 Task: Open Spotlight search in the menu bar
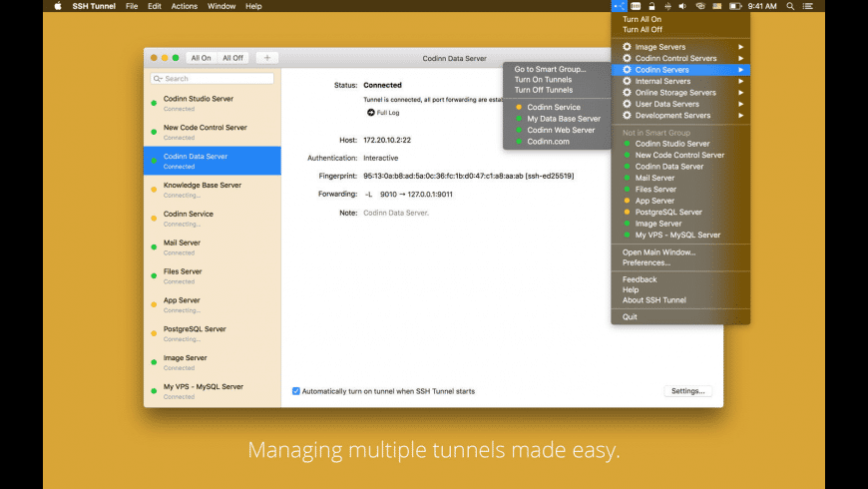[790, 6]
